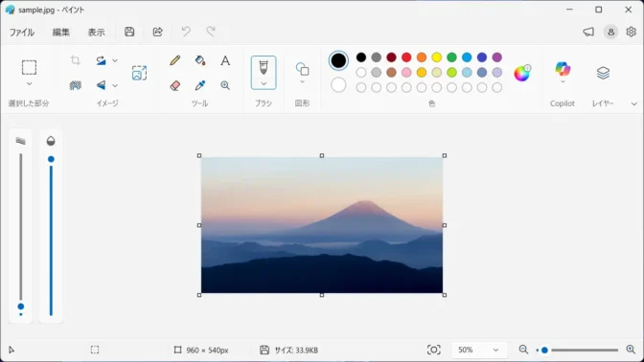Image resolution: width=644 pixels, height=362 pixels.
Task: Select the Fill bucket tool
Action: click(200, 60)
